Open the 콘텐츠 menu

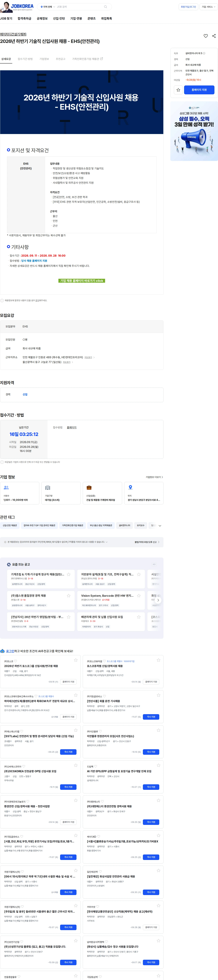click(x=92, y=19)
